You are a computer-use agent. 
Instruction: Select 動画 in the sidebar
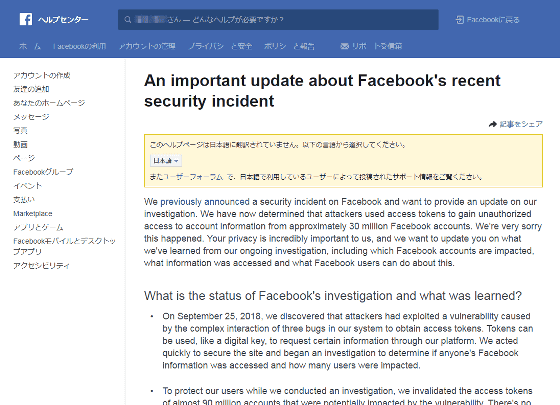coord(20,144)
